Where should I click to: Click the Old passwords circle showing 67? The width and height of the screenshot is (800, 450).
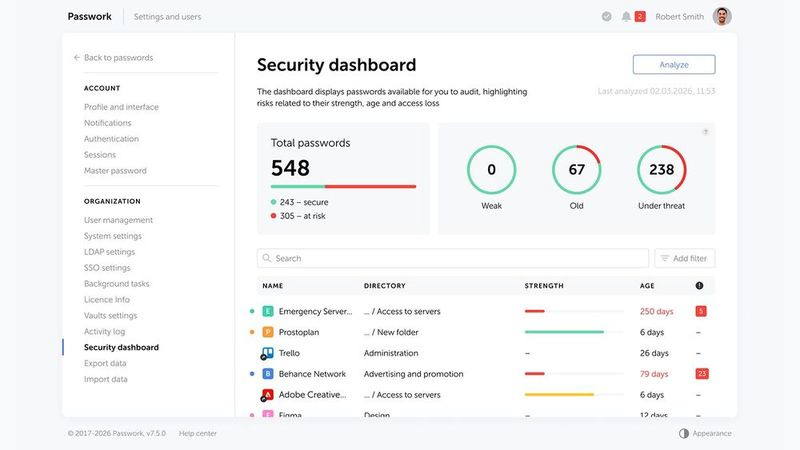(x=577, y=170)
